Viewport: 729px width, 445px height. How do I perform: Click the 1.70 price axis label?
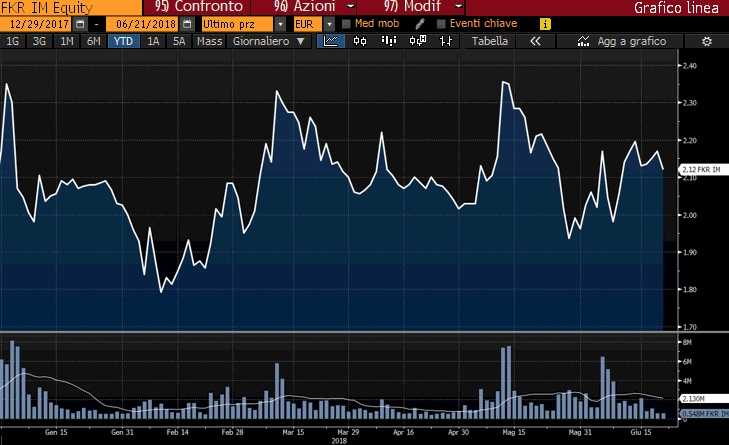[689, 327]
